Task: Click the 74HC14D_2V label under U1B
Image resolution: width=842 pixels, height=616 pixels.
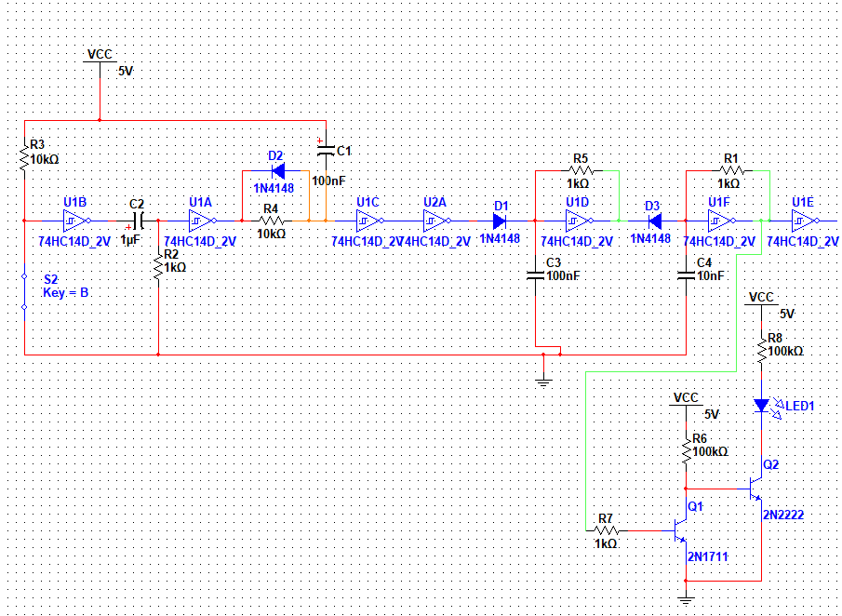Action: click(74, 242)
